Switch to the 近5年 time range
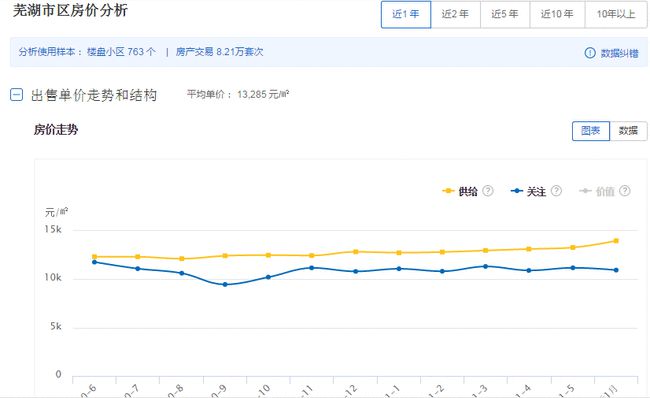Screen dimensions: 650x398 point(505,15)
